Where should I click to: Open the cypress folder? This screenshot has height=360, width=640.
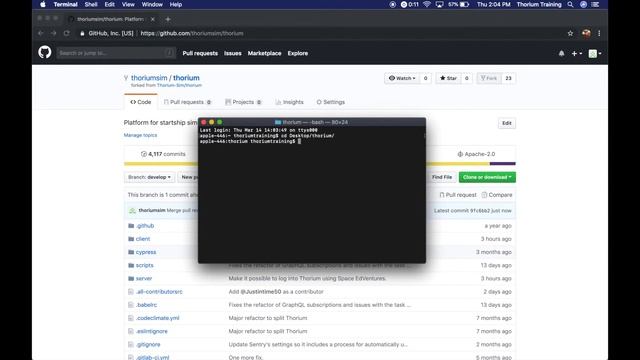coord(146,252)
